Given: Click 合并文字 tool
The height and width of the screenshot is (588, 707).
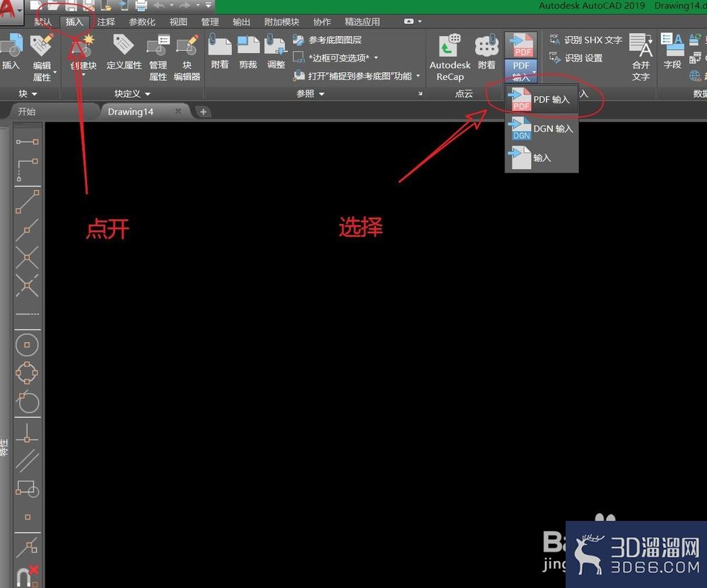Looking at the screenshot, I should [x=641, y=58].
